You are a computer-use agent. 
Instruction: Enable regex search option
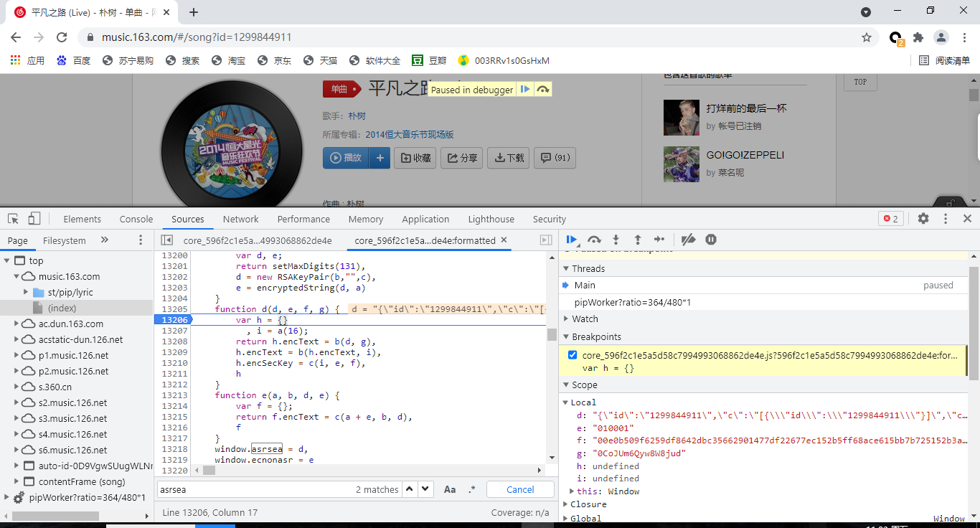(x=472, y=489)
